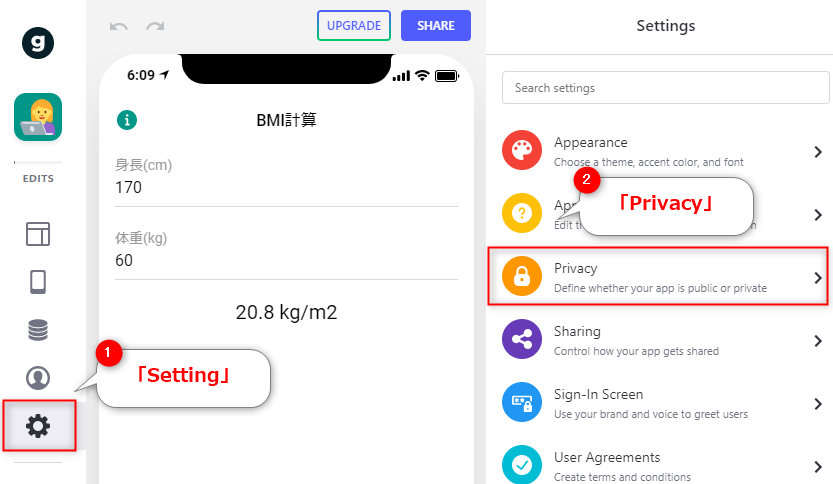833x484 pixels.
Task: Select the phone layout icon
Action: pos(38,282)
